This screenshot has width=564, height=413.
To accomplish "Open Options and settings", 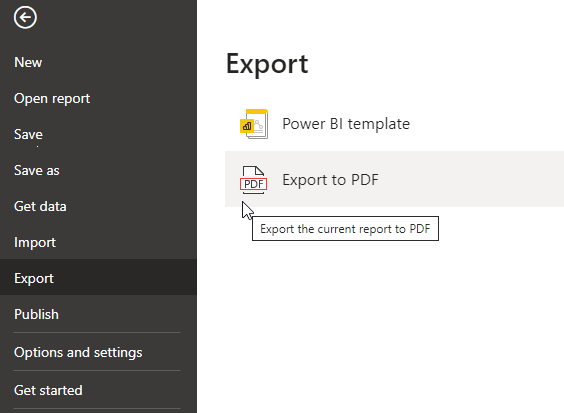I will (x=78, y=352).
